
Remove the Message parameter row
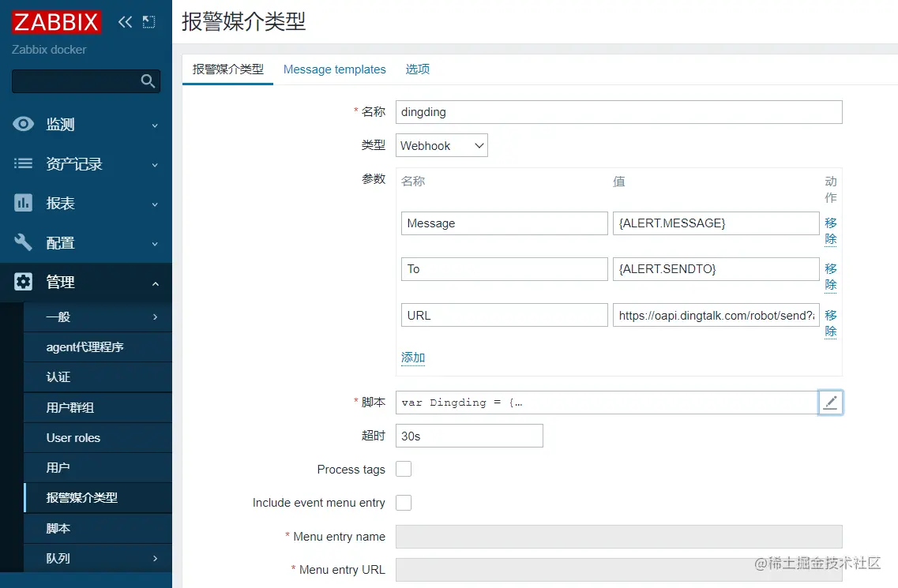(x=830, y=230)
